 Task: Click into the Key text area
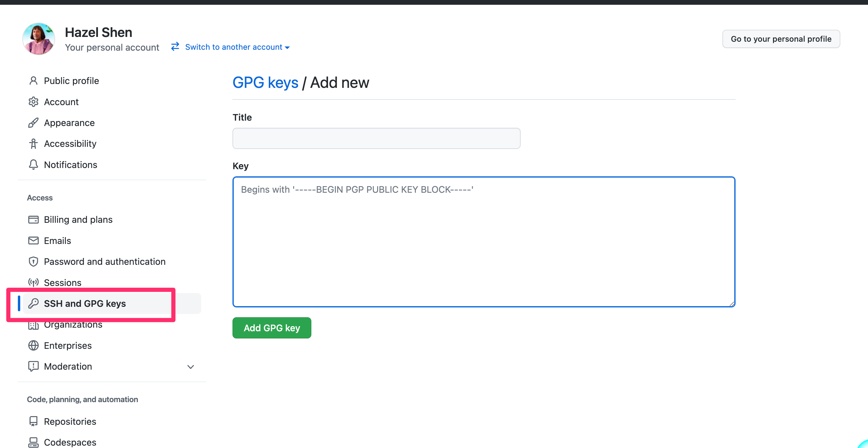point(484,242)
